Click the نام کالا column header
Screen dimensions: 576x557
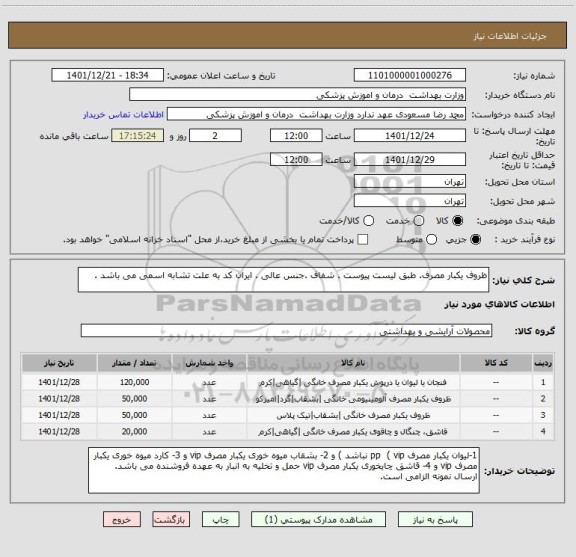tap(353, 363)
